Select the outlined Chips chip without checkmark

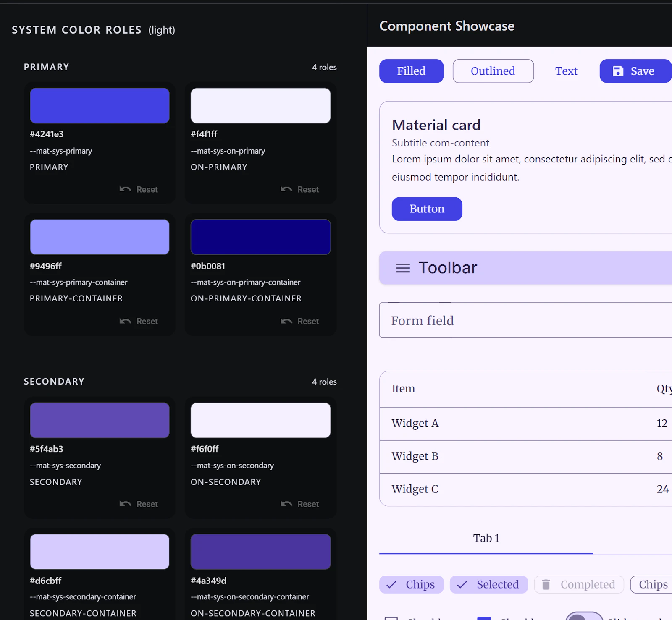click(x=651, y=584)
